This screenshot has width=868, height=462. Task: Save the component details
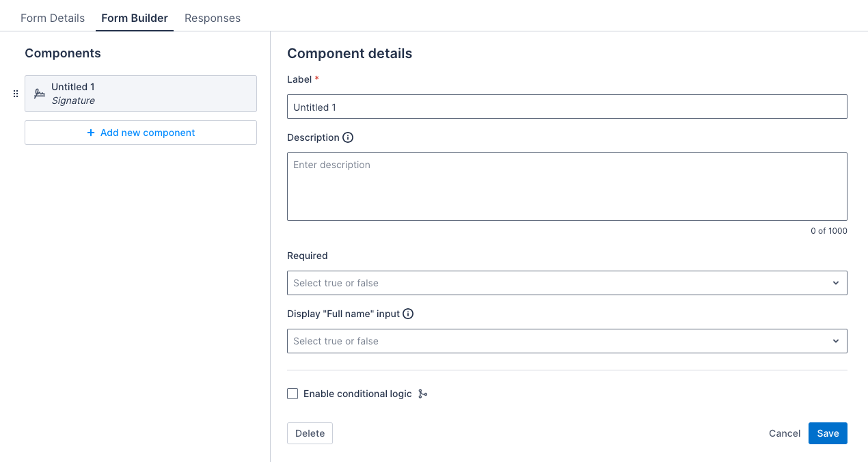coord(828,433)
